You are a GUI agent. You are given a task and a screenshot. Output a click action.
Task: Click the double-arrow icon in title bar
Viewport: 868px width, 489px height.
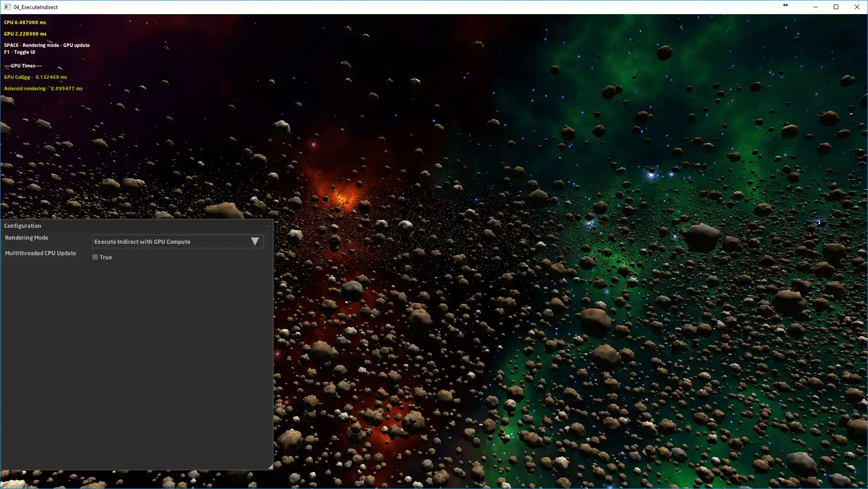click(x=786, y=5)
